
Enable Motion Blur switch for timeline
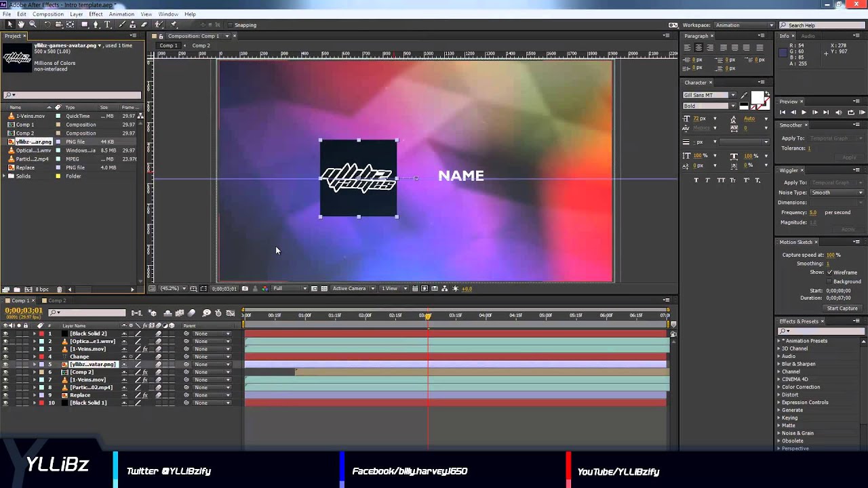(x=192, y=312)
